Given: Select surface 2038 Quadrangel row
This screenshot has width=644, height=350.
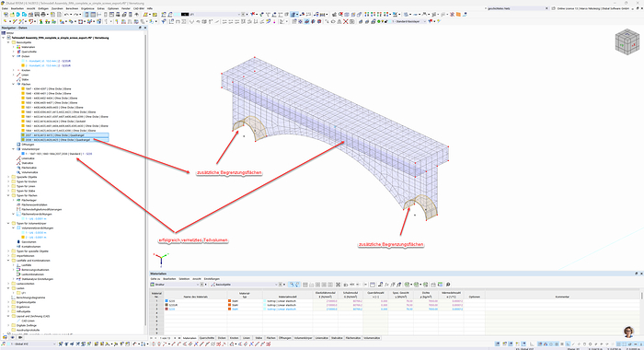Looking at the screenshot, I should click(64, 140).
